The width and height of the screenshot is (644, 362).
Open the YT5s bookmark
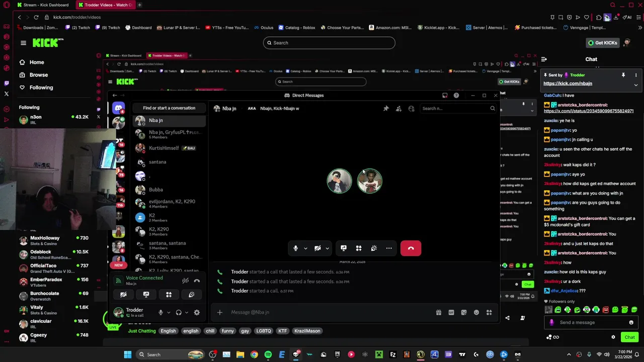click(x=226, y=28)
